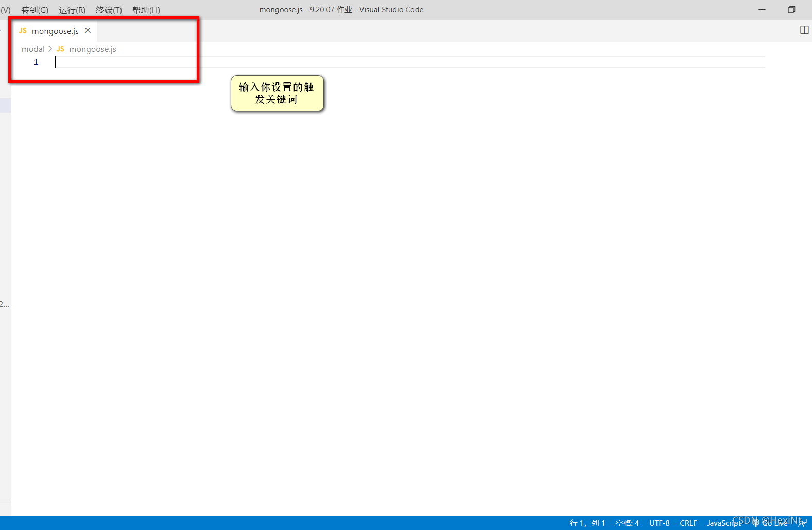Split the editor with the layout icon

pos(804,30)
